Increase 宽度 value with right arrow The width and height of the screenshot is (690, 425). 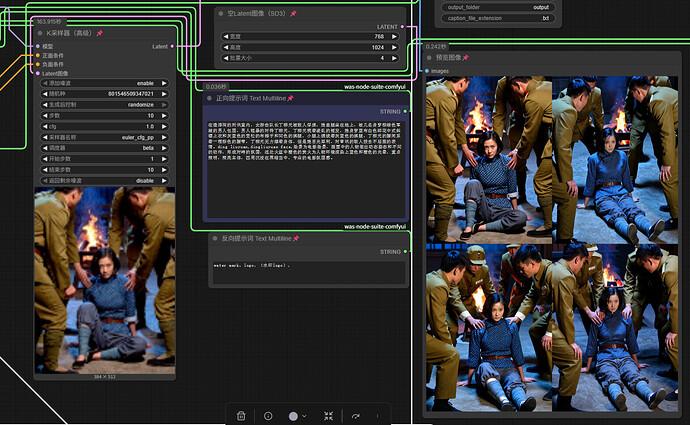tap(394, 37)
